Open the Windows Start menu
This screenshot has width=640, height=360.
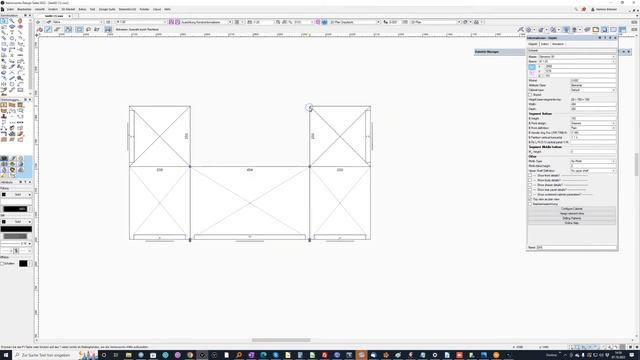(x=6, y=355)
